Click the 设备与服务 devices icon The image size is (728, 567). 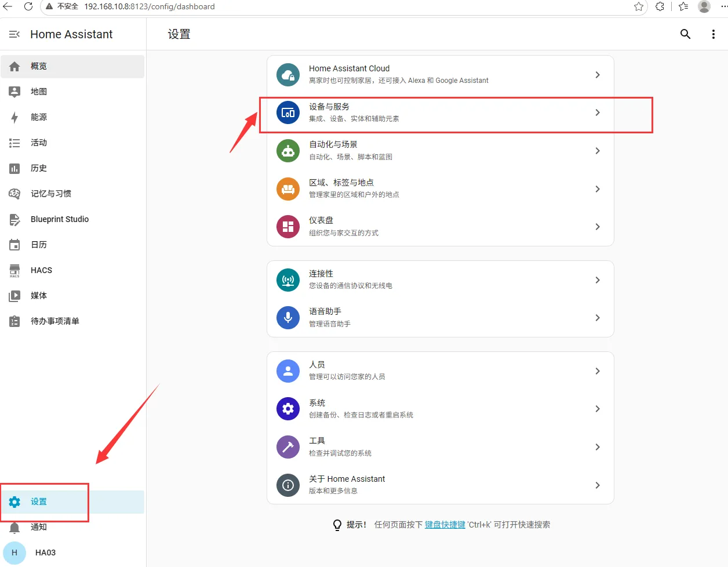click(x=288, y=112)
